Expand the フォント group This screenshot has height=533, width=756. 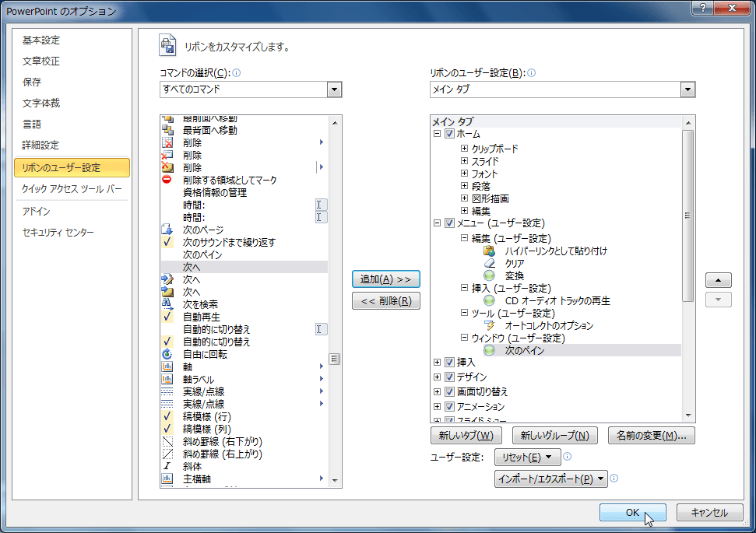[464, 173]
